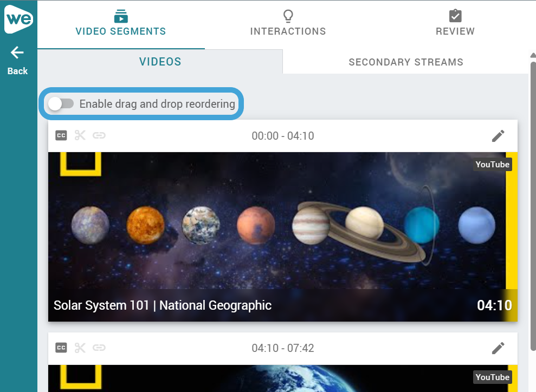Click the YouTube badge on the Earth video

pos(492,377)
